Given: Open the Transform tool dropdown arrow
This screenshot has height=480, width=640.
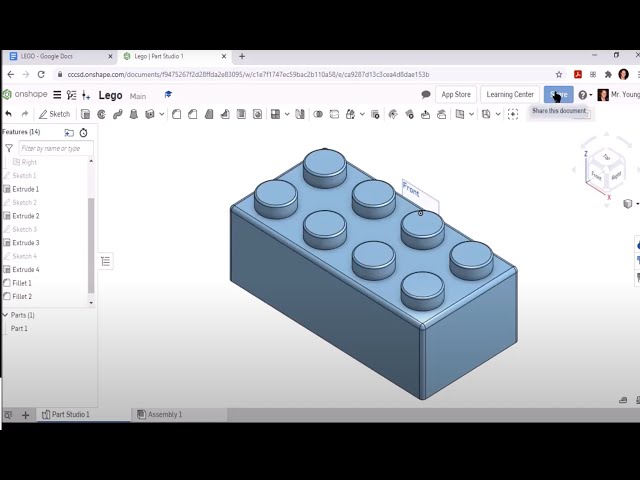Looking at the screenshot, I should (x=362, y=114).
